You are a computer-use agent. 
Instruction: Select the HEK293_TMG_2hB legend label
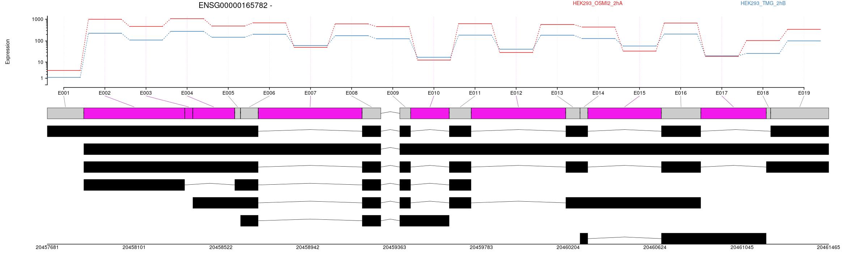tap(763, 3)
